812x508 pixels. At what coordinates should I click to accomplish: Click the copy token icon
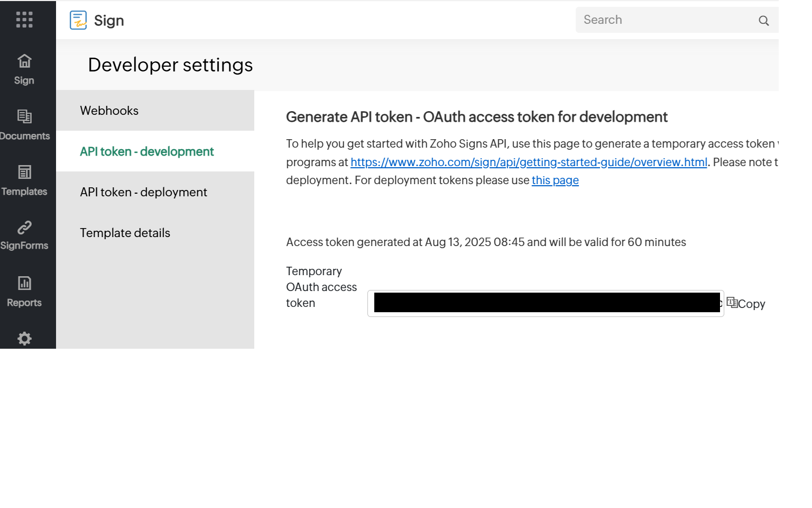click(x=732, y=302)
